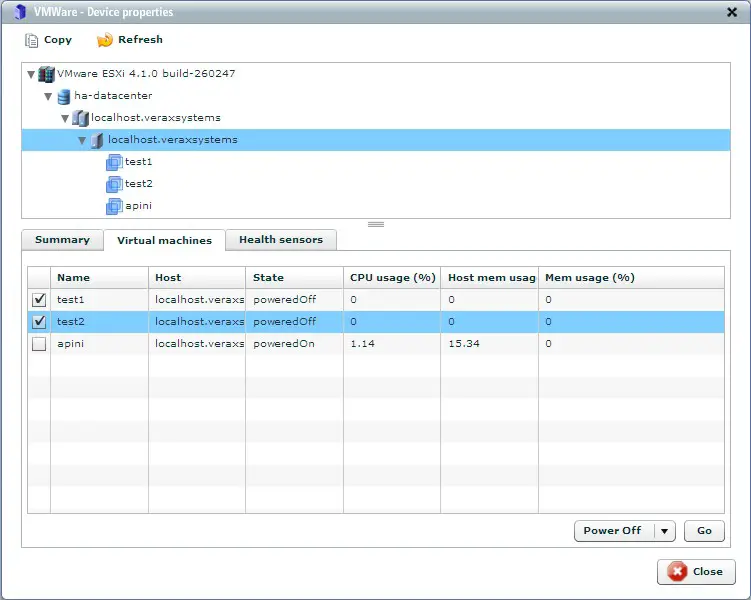Collapse the first localhost.veraxsystems cluster node
This screenshot has width=751, height=600.
[x=65, y=118]
